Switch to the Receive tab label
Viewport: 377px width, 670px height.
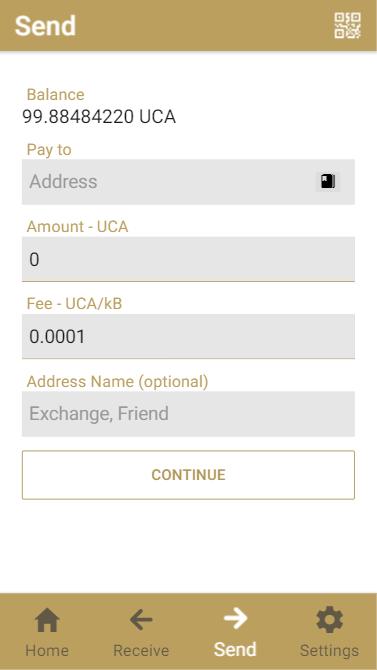[141, 650]
